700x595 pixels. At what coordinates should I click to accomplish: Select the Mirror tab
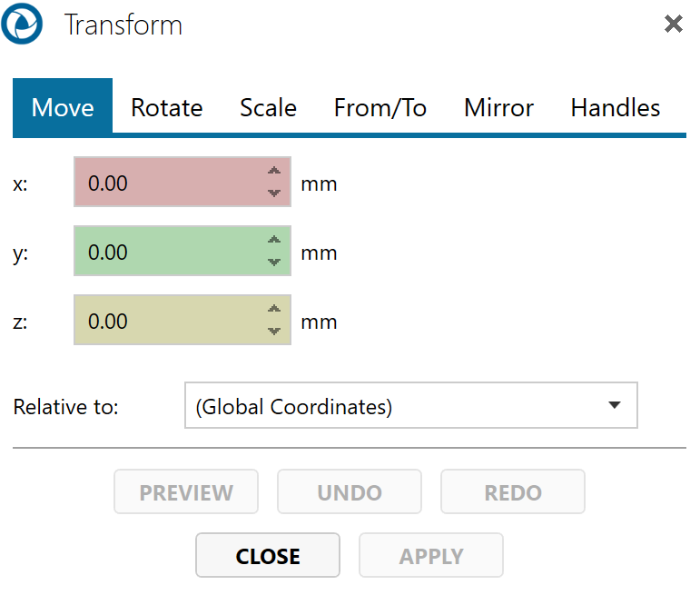498,108
